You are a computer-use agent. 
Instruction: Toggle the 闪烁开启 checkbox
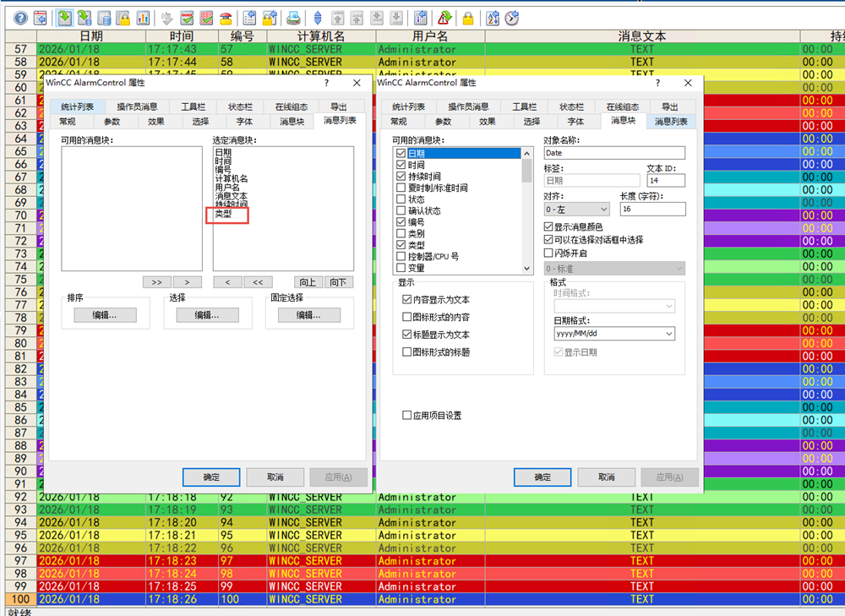click(549, 253)
